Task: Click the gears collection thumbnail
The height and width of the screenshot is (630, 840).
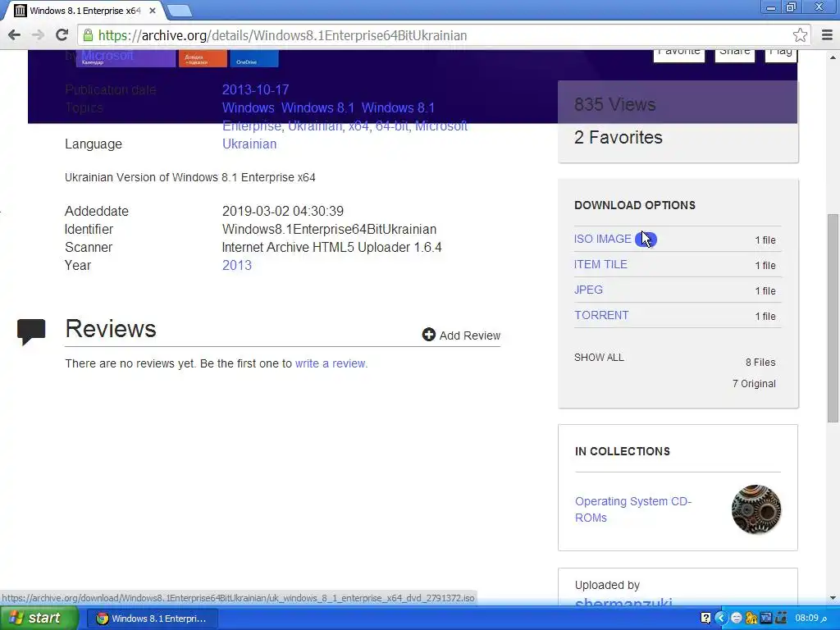Action: [756, 509]
